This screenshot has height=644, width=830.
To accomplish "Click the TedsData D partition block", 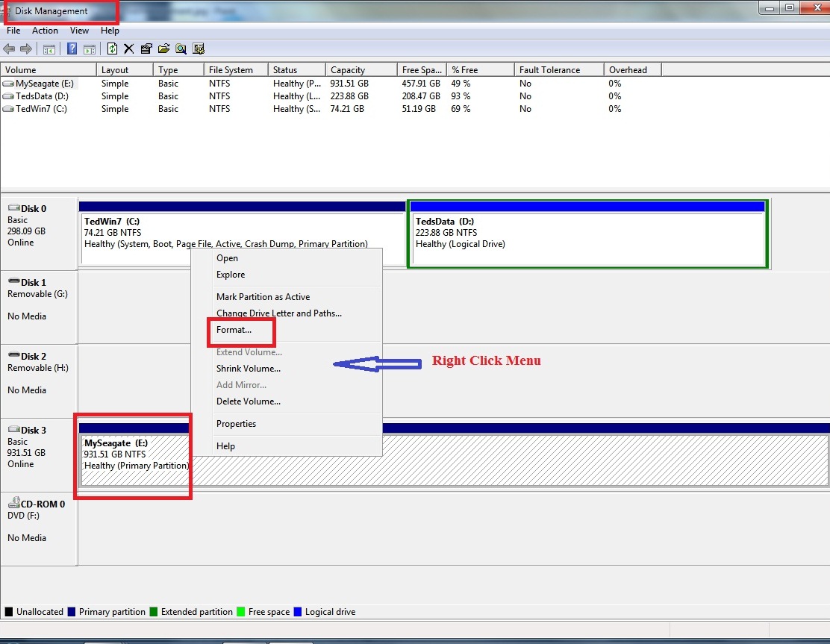I will tap(587, 233).
